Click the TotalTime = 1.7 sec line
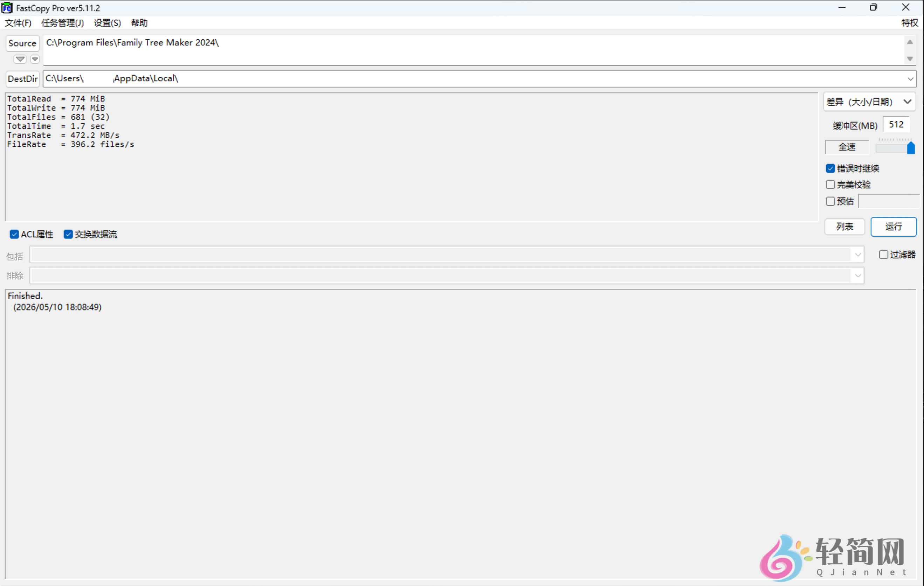Viewport: 924px width, 586px height. pyautogui.click(x=56, y=126)
